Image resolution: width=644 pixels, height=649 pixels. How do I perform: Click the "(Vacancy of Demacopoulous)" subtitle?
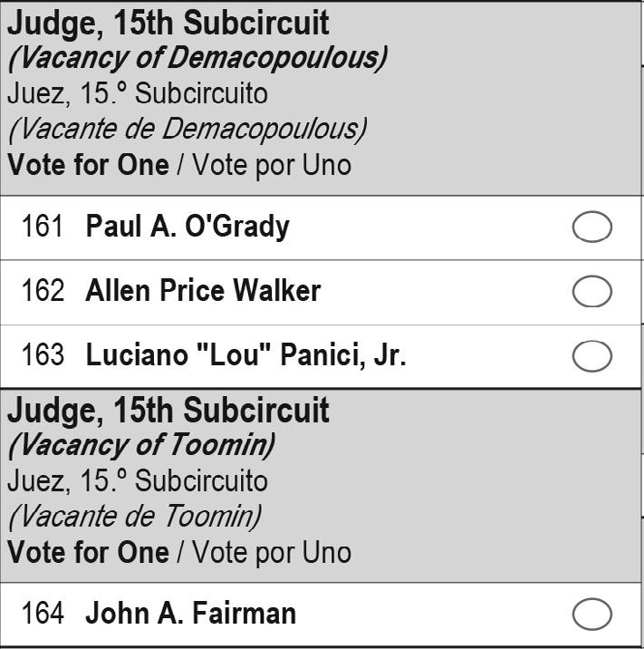coord(197,59)
